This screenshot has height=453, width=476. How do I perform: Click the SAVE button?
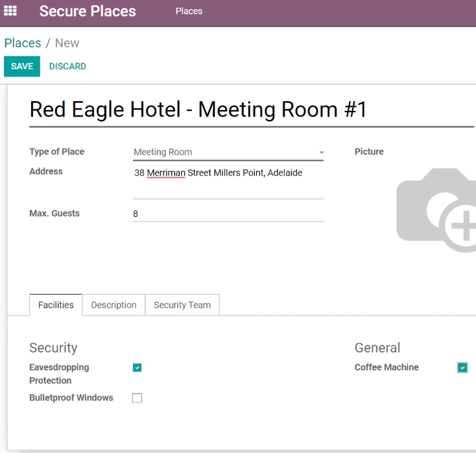point(22,66)
